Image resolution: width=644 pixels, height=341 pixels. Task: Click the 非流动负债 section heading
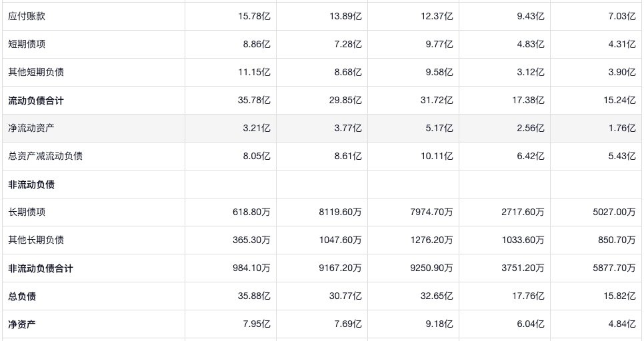(31, 184)
